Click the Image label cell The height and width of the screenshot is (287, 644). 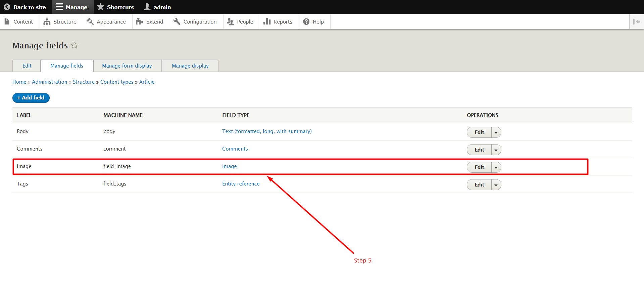[24, 166]
